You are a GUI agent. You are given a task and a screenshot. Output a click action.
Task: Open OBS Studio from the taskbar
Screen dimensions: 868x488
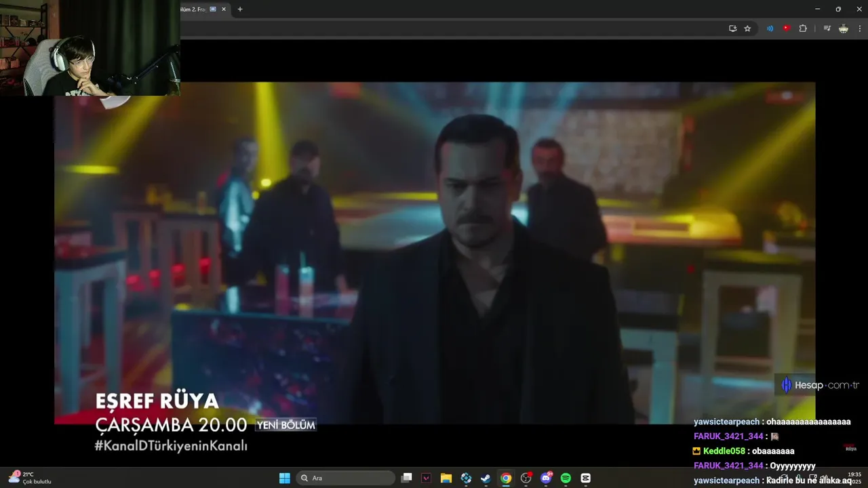point(526,478)
